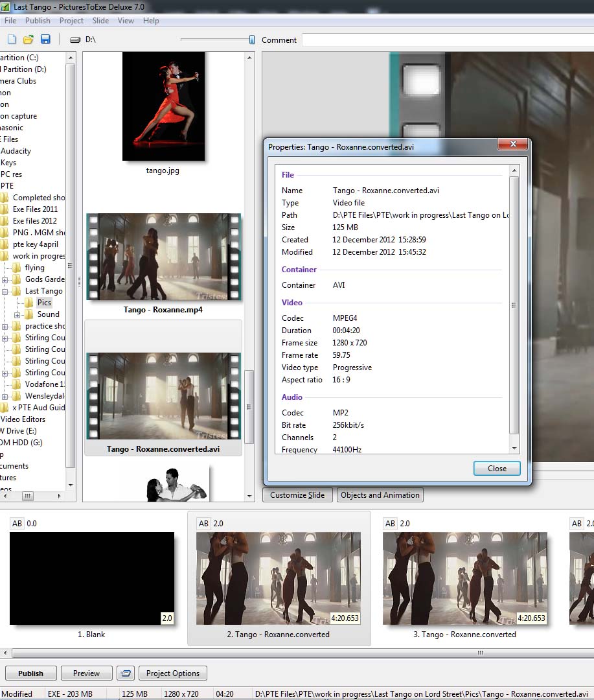Open the View menu
594x700 pixels.
point(126,21)
